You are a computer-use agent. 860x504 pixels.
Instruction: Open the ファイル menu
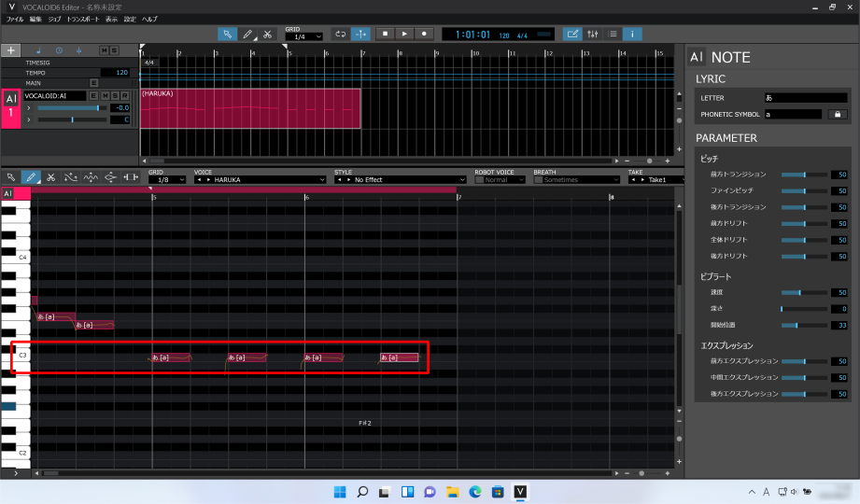coord(15,20)
